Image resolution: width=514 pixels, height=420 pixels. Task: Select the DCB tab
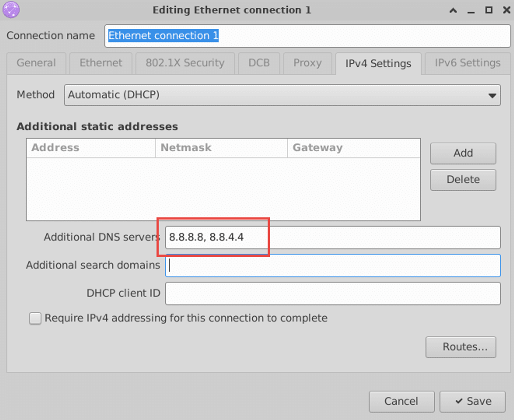[x=259, y=63]
